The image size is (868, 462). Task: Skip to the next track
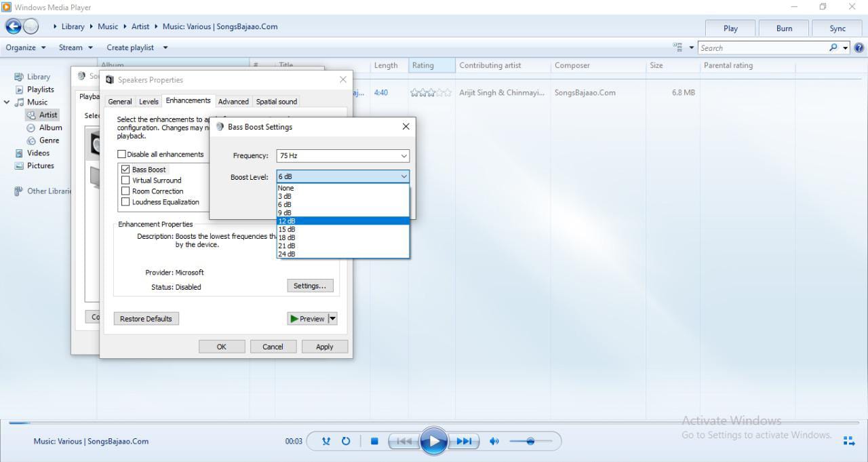[x=464, y=441]
